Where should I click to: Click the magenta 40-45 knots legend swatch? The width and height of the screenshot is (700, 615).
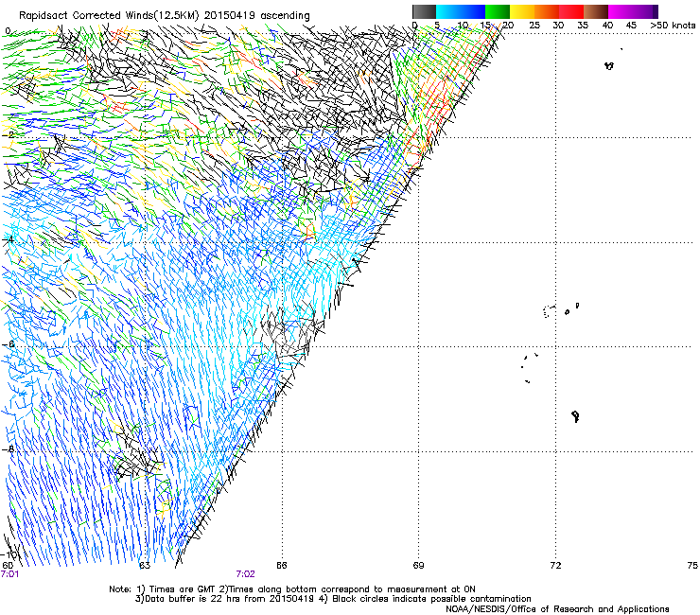tap(621, 11)
